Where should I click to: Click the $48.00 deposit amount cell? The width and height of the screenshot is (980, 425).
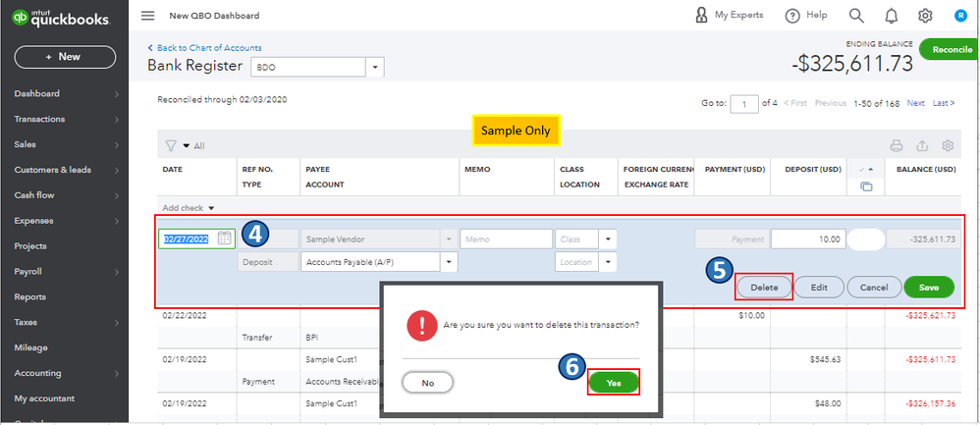tap(828, 403)
